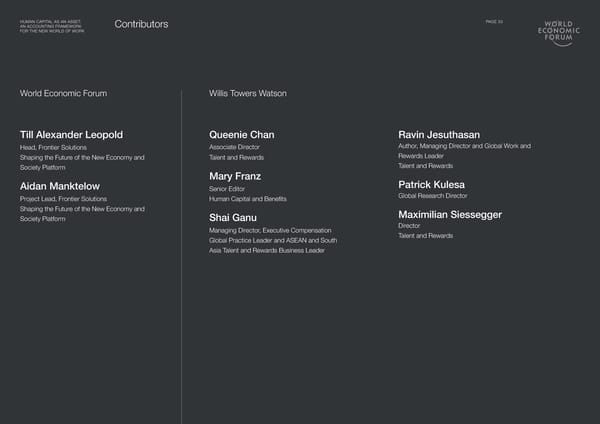
Task: Select the 'World Economic Forum' section heading
Action: [64, 93]
